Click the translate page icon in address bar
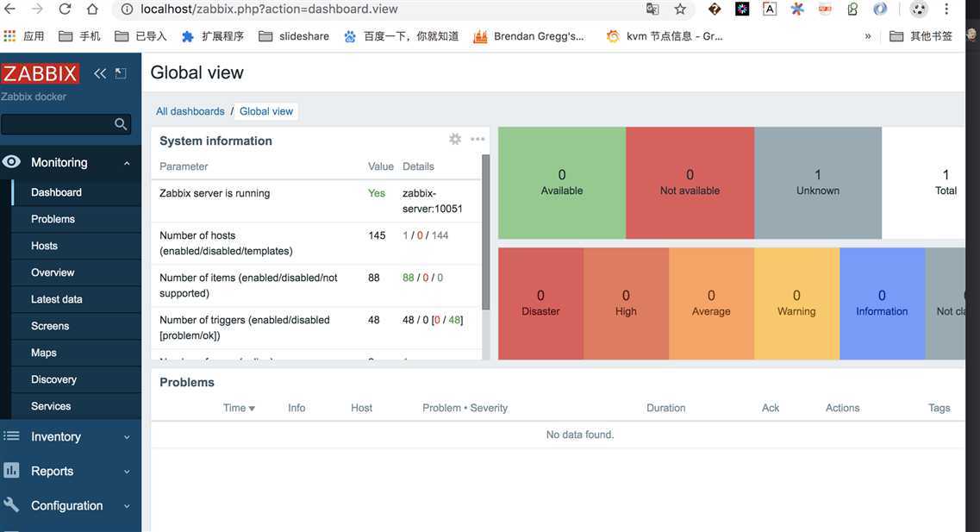Viewport: 980px width, 532px height. [x=652, y=9]
